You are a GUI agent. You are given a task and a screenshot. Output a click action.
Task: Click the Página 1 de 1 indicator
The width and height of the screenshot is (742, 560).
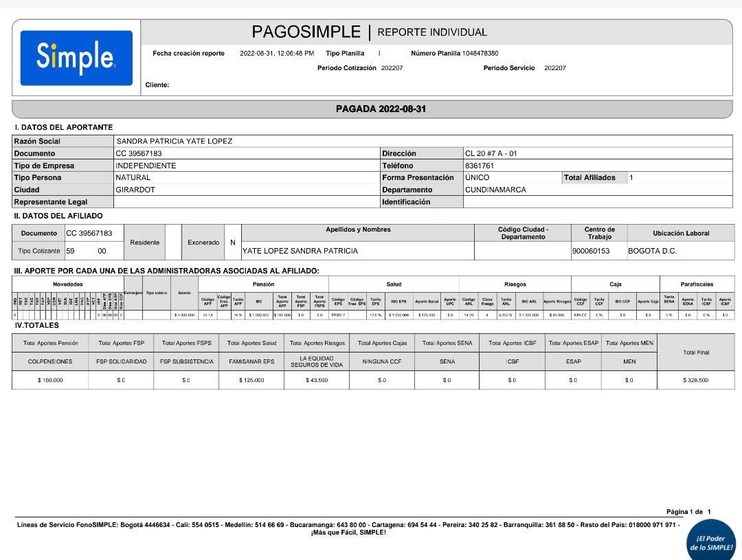coord(688,512)
